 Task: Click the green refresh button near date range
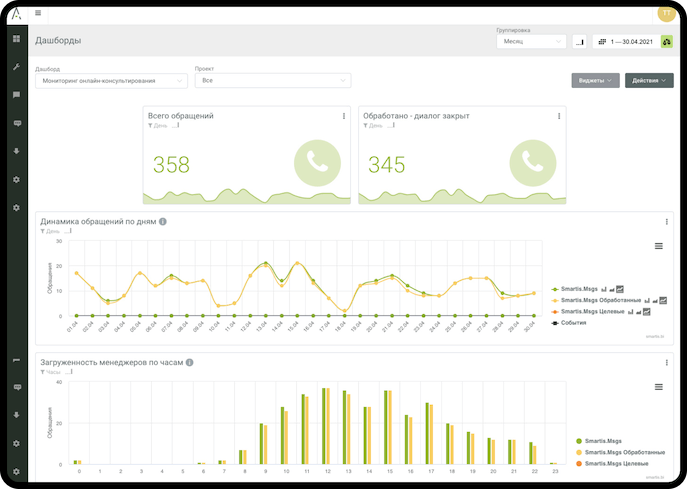(x=667, y=41)
